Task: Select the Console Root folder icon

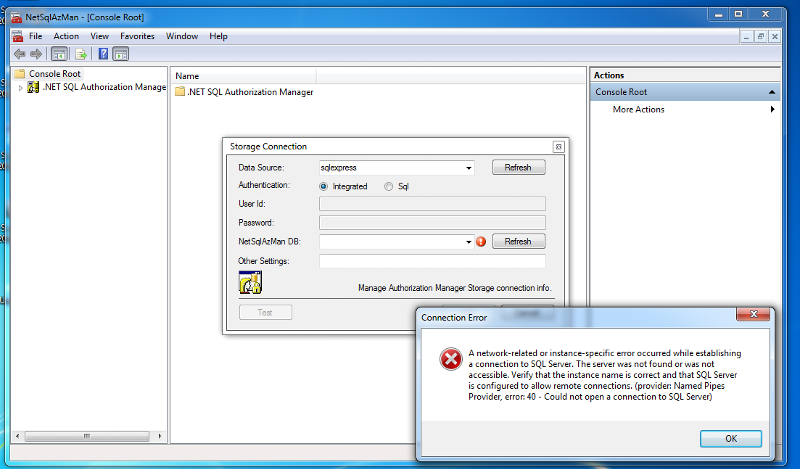Action: (x=19, y=73)
